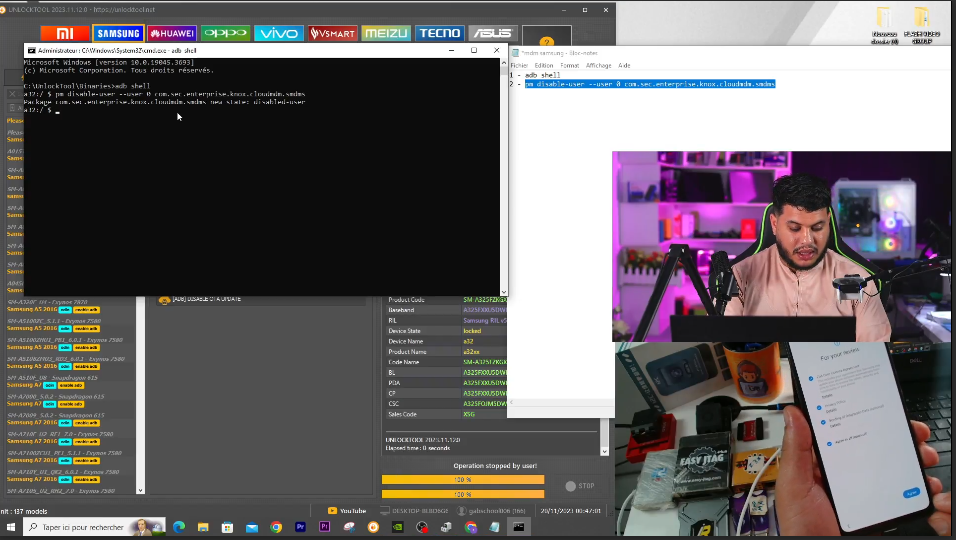Open the Vivo brand tab

(279, 33)
